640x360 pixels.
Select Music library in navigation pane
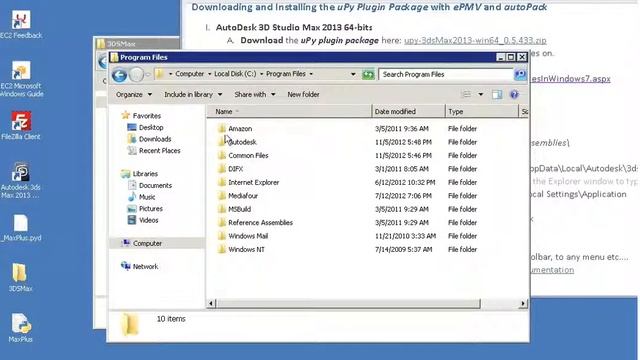pyautogui.click(x=142, y=197)
